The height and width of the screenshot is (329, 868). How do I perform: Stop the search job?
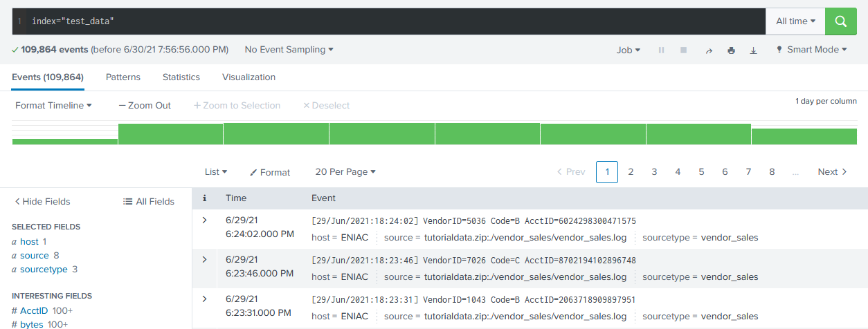(683, 50)
